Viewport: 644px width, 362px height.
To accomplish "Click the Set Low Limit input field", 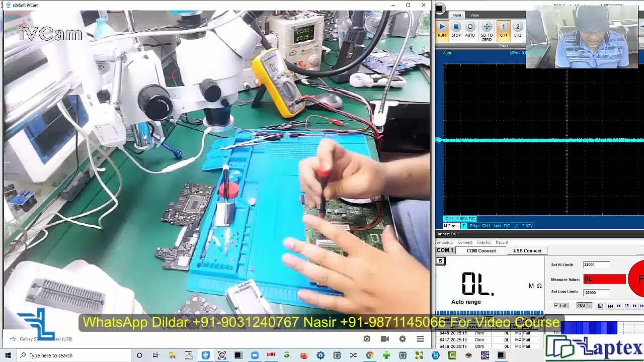I will pos(596,292).
